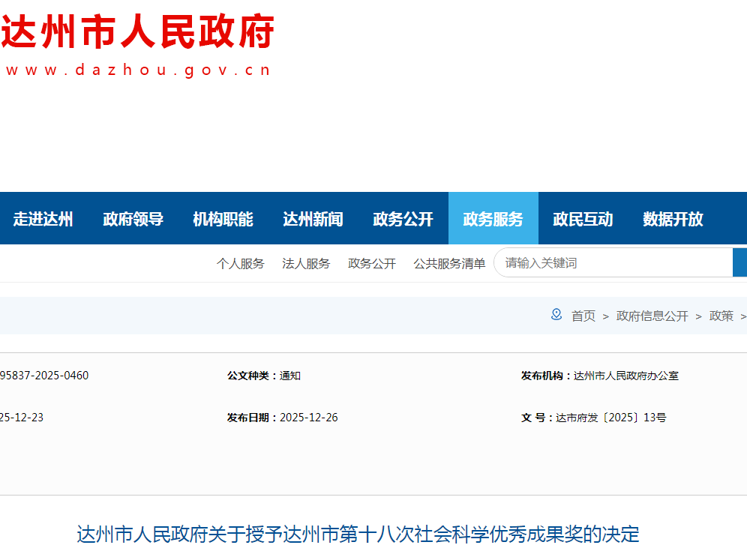Open the 法人服务 sub-link
The image size is (747, 560).
tap(306, 263)
